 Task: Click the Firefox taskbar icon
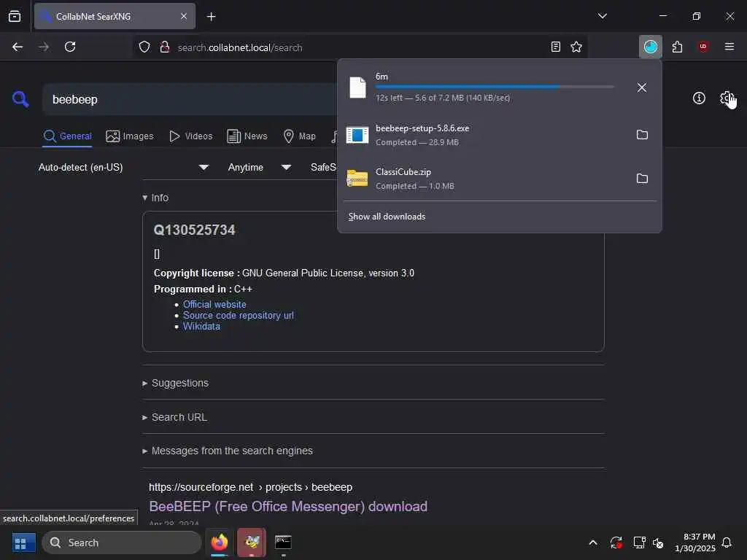[x=220, y=542]
